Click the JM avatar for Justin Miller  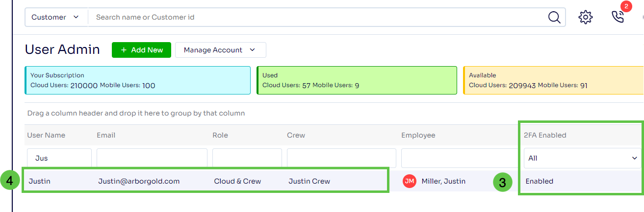(x=409, y=181)
